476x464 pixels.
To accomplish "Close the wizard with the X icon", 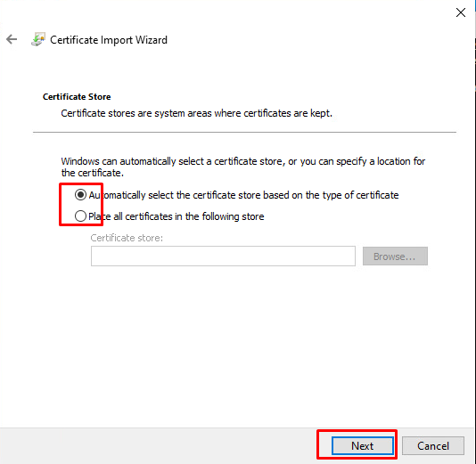I will (461, 12).
